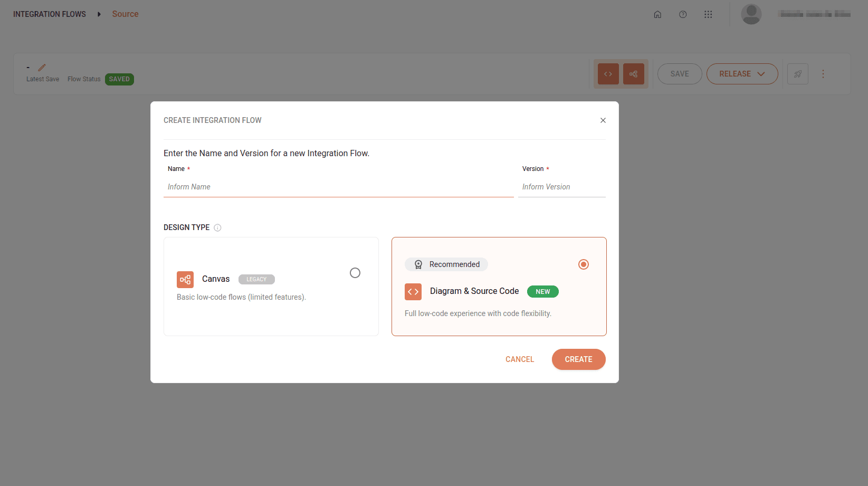Click the Inform Name input field
Image resolution: width=868 pixels, height=486 pixels.
(338, 186)
